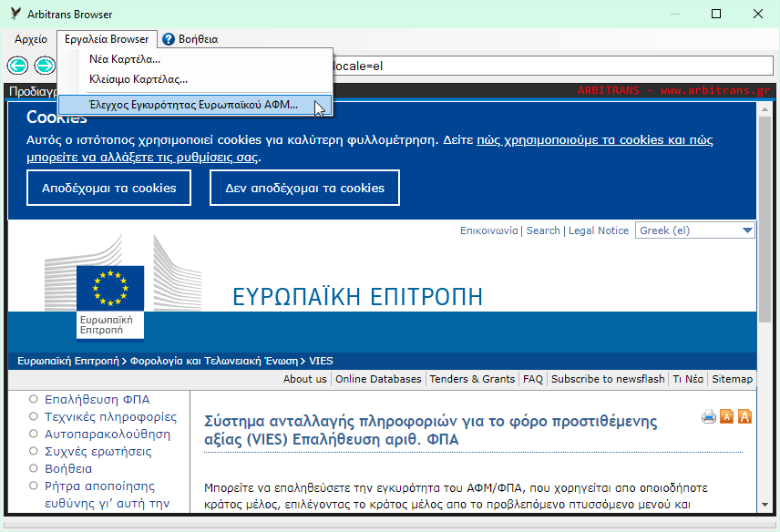Click the address bar URL field
Image resolution: width=780 pixels, height=532 pixels.
552,66
